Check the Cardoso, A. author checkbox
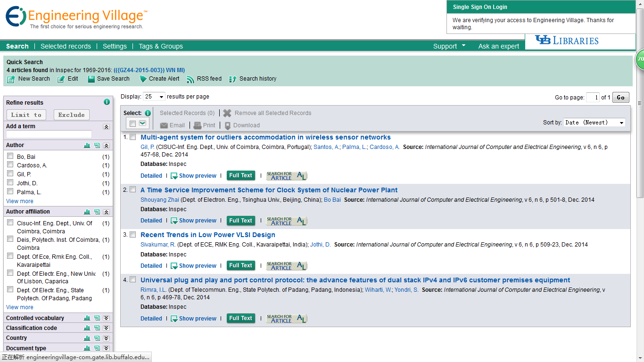 tap(10, 165)
